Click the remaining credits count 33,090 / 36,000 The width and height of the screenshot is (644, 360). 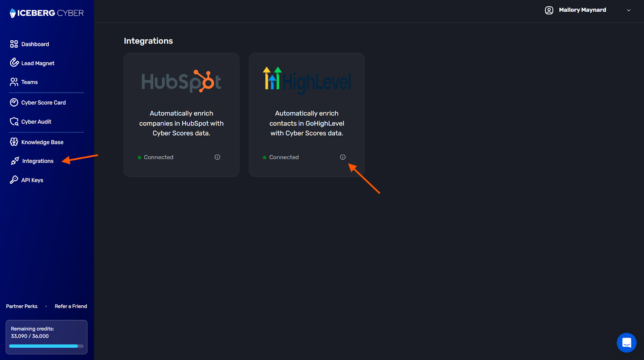[30, 336]
